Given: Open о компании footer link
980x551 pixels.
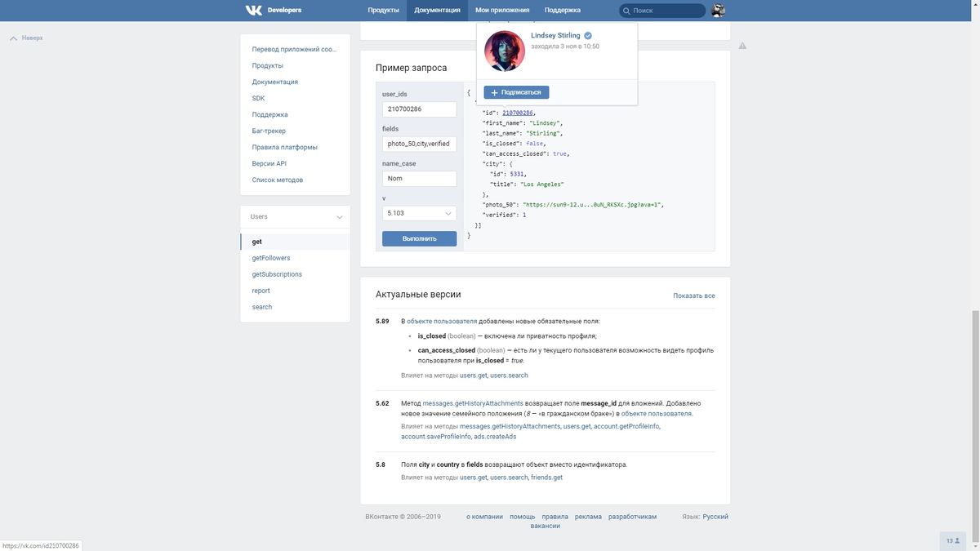Looking at the screenshot, I should [484, 517].
